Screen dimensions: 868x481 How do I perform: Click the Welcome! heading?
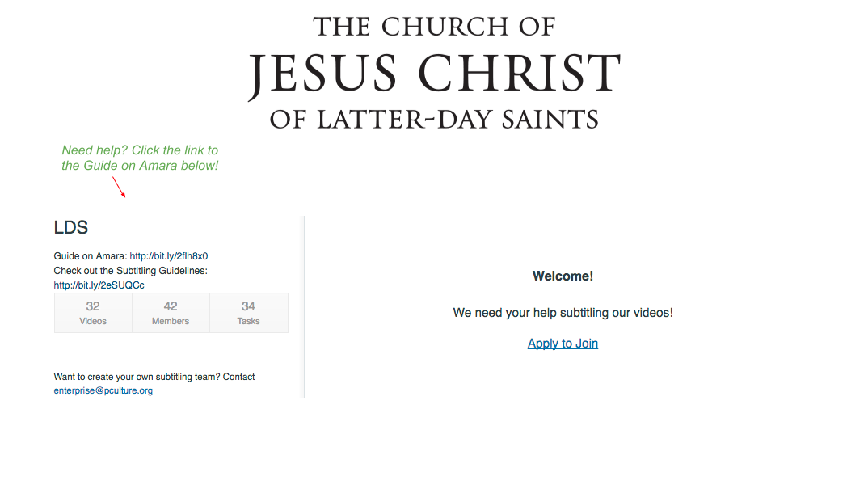pos(563,276)
